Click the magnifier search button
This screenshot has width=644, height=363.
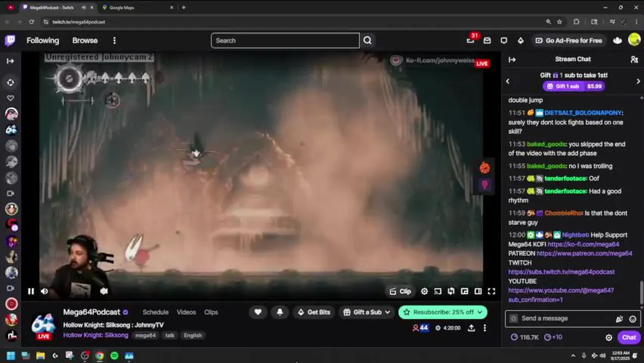(x=367, y=40)
